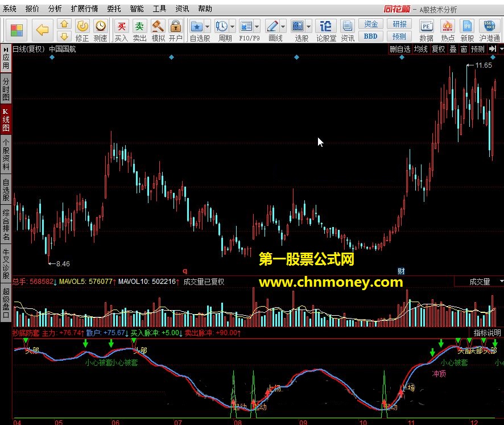Open the 牛叉诊股 side tab
The height and width of the screenshot is (425, 504).
(6, 263)
